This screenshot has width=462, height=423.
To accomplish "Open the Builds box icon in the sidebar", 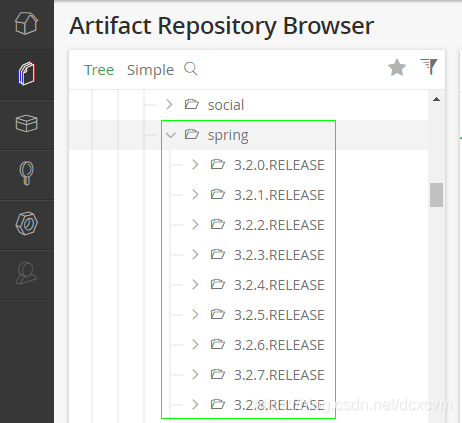I will coord(26,123).
